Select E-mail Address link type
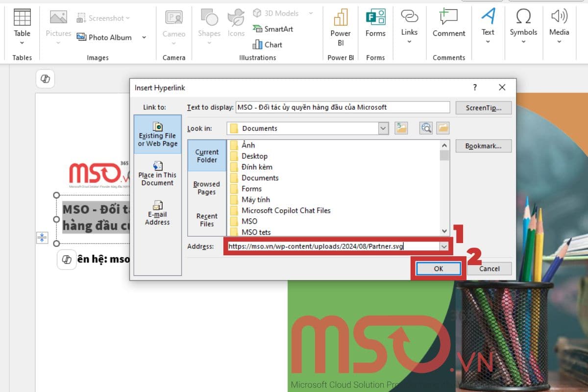This screenshot has width=588, height=392. (157, 213)
